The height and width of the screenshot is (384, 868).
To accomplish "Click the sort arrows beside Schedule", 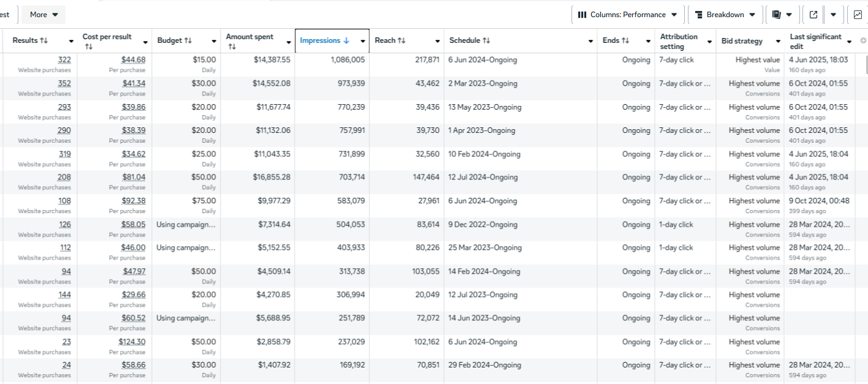I will [486, 41].
